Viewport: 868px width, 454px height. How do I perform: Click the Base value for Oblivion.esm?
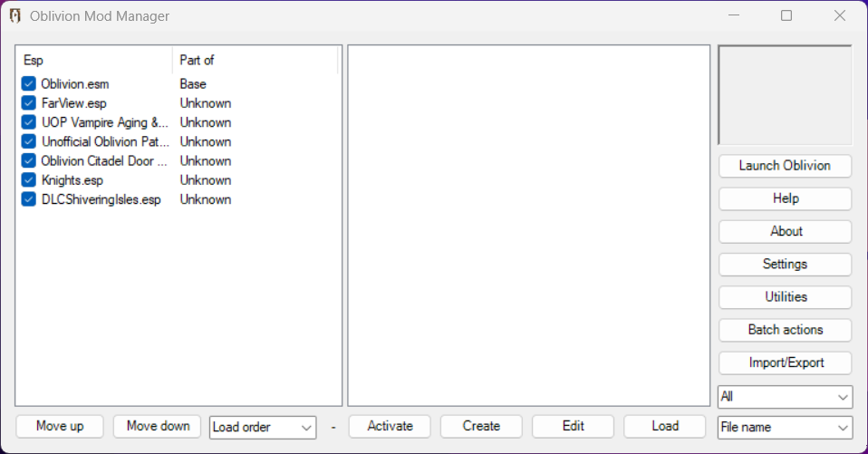tap(193, 84)
